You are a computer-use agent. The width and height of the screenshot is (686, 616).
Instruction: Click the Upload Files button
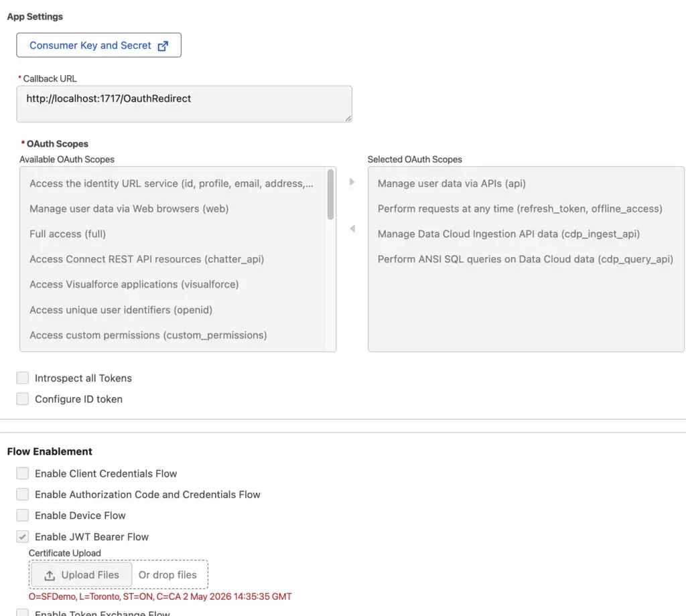point(81,575)
